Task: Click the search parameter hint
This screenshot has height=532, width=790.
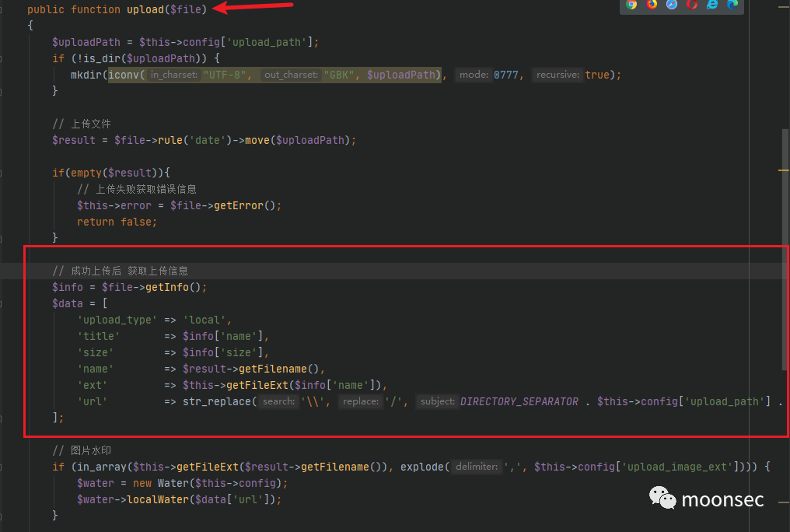Action: [278, 401]
